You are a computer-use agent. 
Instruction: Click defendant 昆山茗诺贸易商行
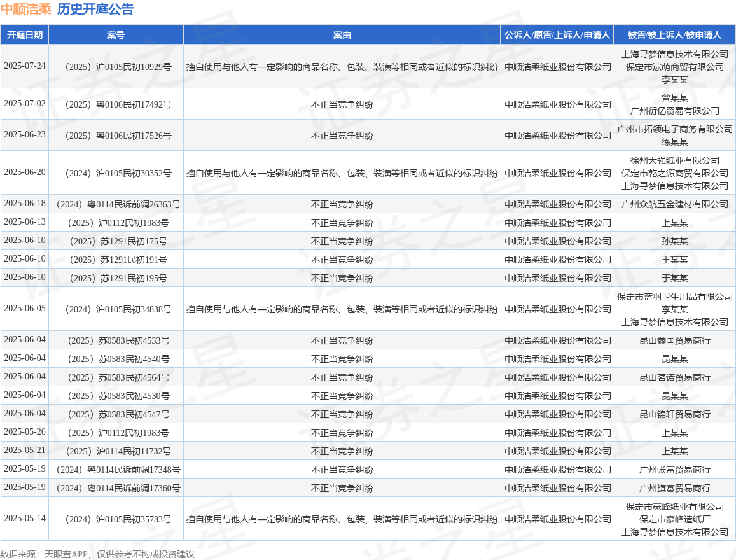click(674, 377)
